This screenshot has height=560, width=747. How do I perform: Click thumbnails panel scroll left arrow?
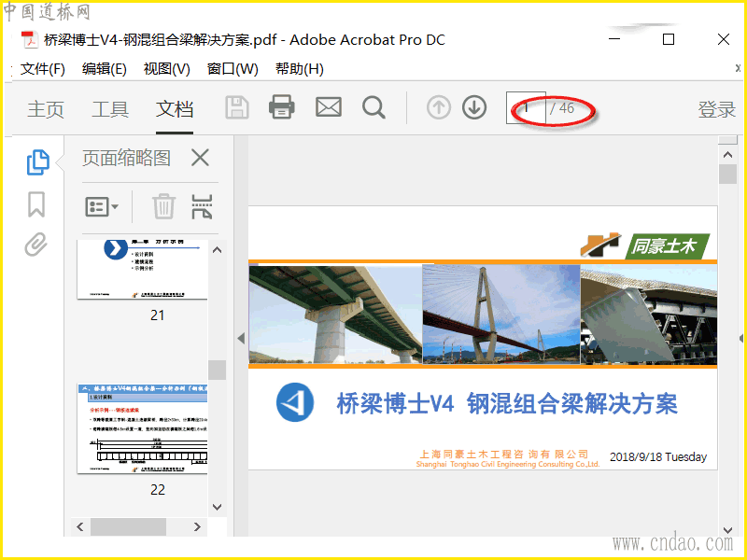click(80, 526)
